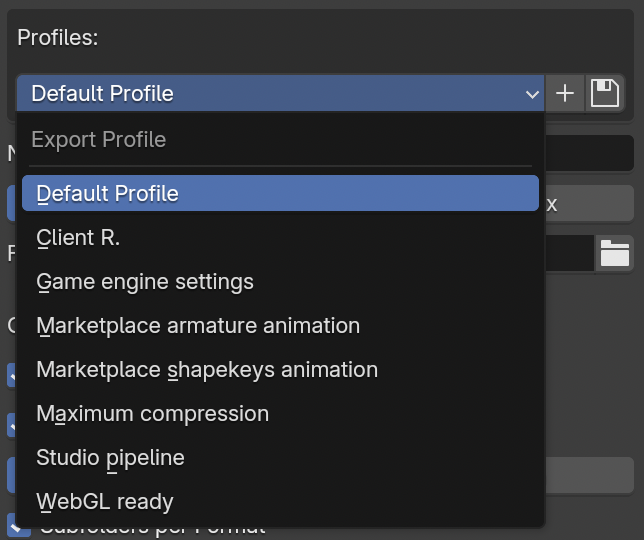644x540 pixels.
Task: Click the gray button right of Studio pipeline
Action: (x=589, y=475)
